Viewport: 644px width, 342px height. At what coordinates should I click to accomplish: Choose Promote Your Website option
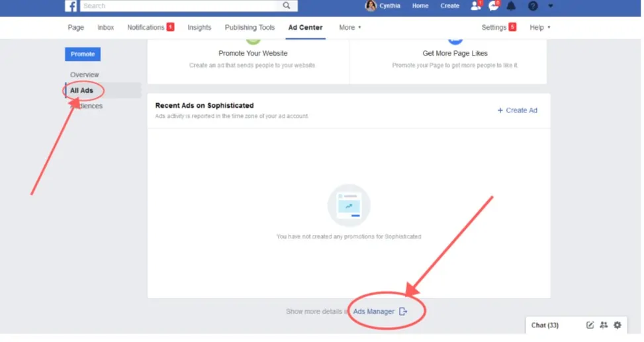coord(253,54)
